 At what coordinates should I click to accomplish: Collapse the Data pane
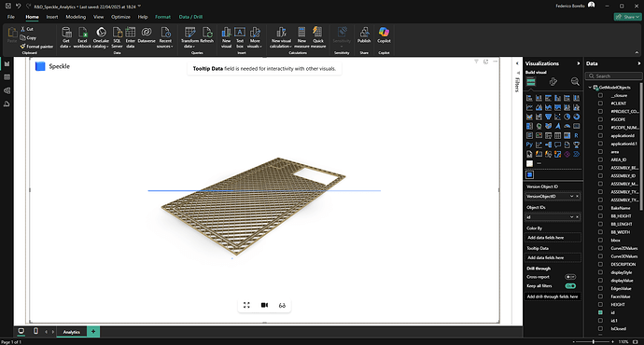pos(638,63)
